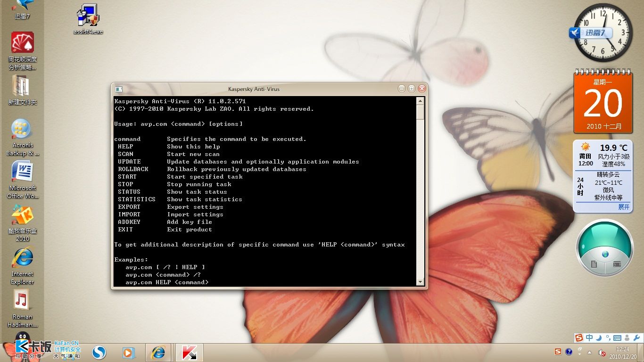Click the Sogou IME logo on language bar

point(579,337)
